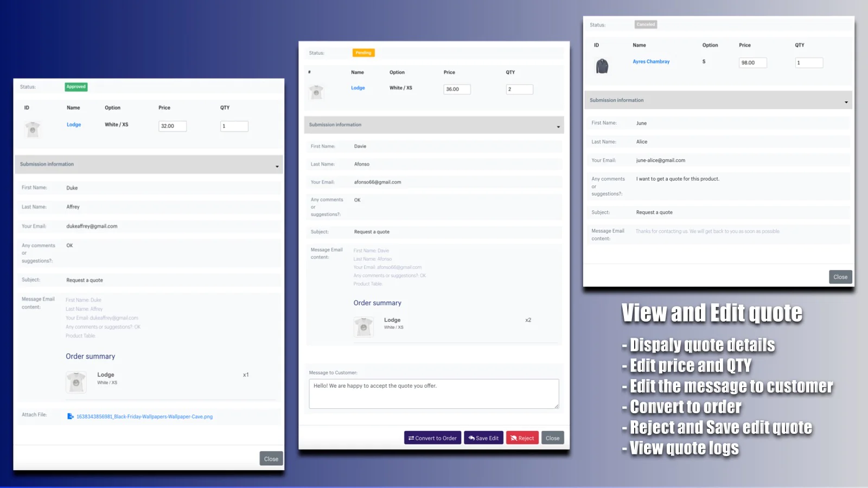Click the Order summary Lodge thumbnail in the Pending quote

363,327
